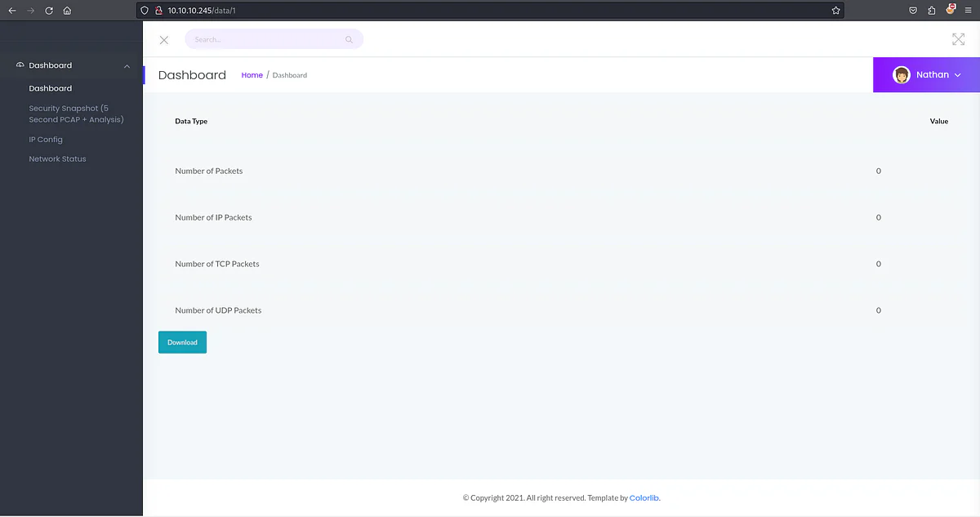Click the Dashboard page heading
The image size is (980, 517).
pos(192,75)
